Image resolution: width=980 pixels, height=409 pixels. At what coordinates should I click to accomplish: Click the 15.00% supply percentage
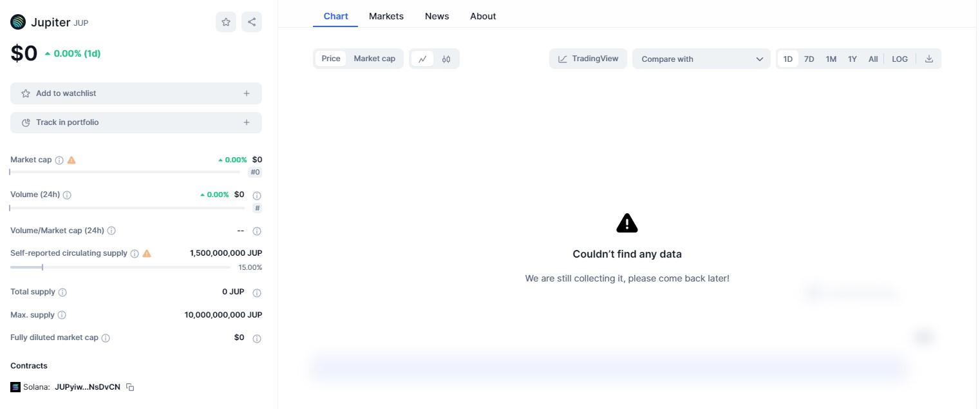[x=250, y=267]
